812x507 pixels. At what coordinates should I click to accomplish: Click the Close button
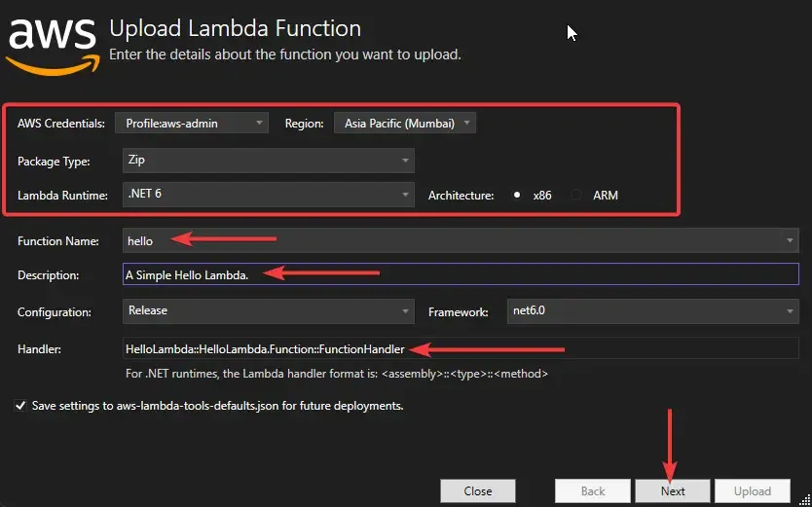pyautogui.click(x=478, y=491)
